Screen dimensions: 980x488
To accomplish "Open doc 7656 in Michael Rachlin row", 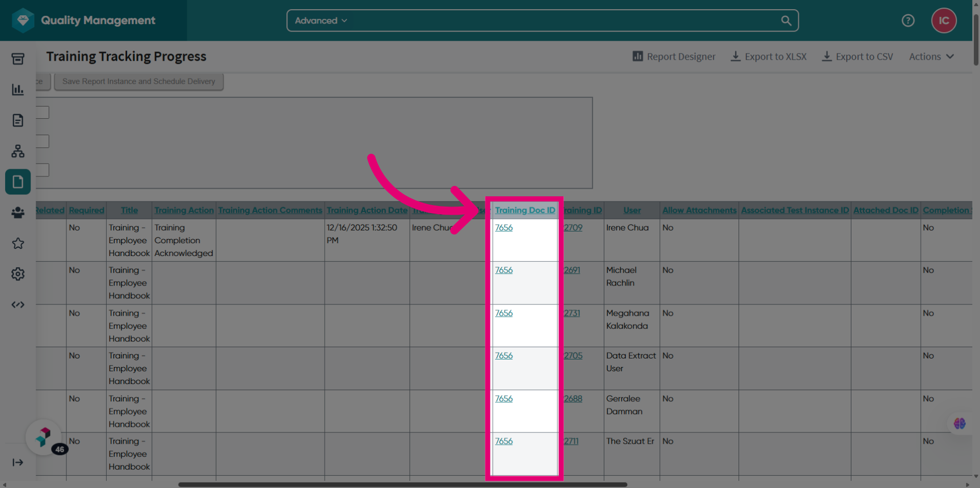I will 504,270.
